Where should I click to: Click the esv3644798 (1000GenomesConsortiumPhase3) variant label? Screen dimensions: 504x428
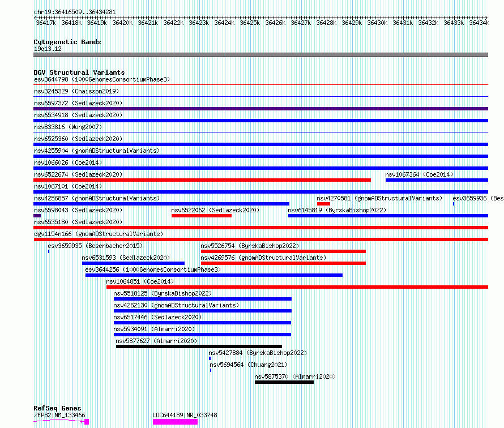102,79
